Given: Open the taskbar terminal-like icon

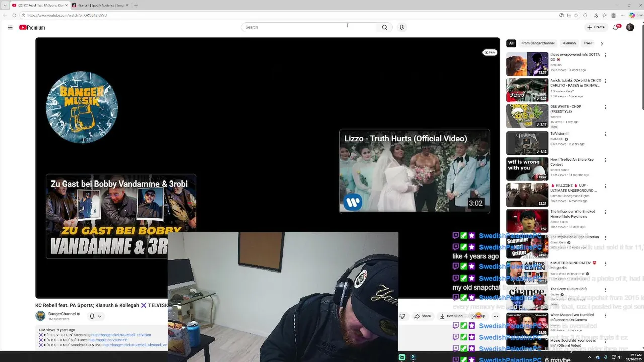Looking at the screenshot, I should click(413, 357).
